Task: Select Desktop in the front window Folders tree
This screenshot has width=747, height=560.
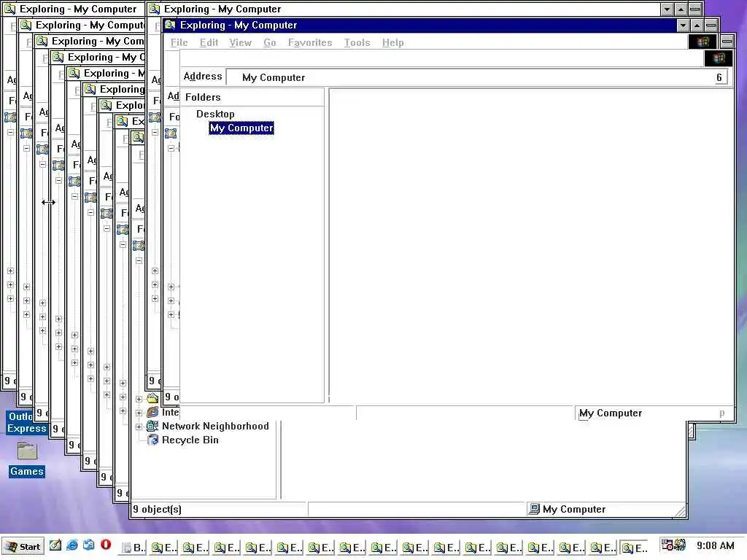Action: coord(215,114)
